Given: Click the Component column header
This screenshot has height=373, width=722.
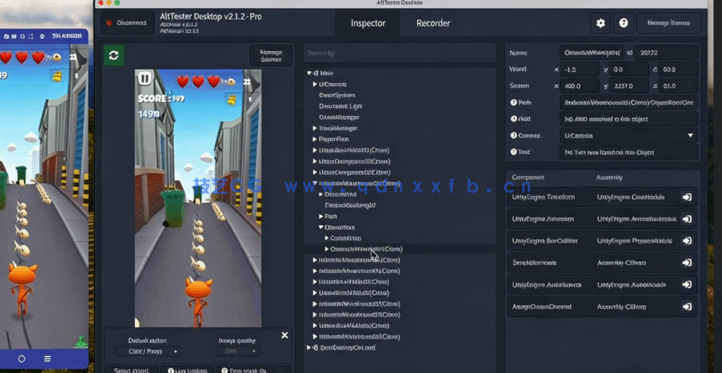Looking at the screenshot, I should pos(528,177).
